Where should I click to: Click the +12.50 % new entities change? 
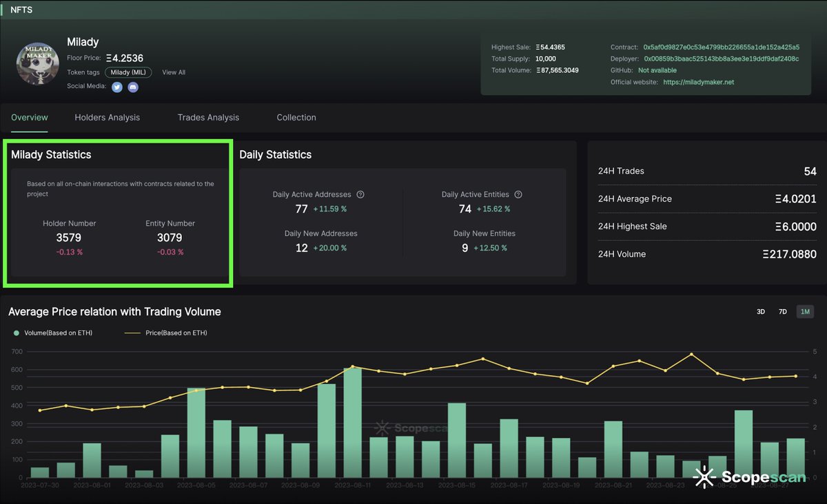pos(490,248)
